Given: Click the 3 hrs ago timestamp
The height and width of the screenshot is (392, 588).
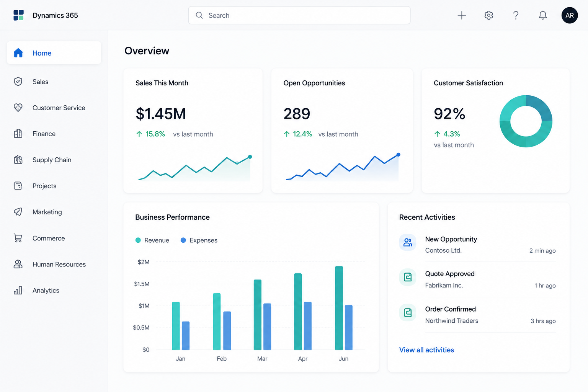Looking at the screenshot, I should pos(543,321).
